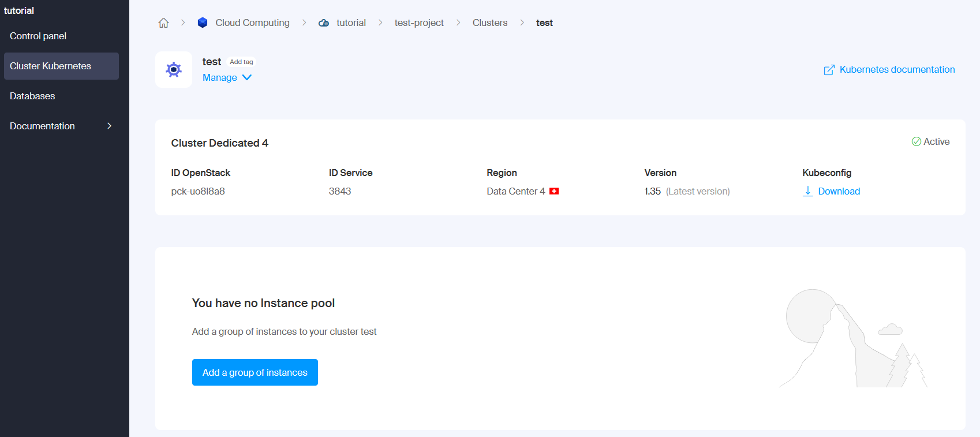Click the Kubernetes cluster gear icon

click(x=174, y=70)
